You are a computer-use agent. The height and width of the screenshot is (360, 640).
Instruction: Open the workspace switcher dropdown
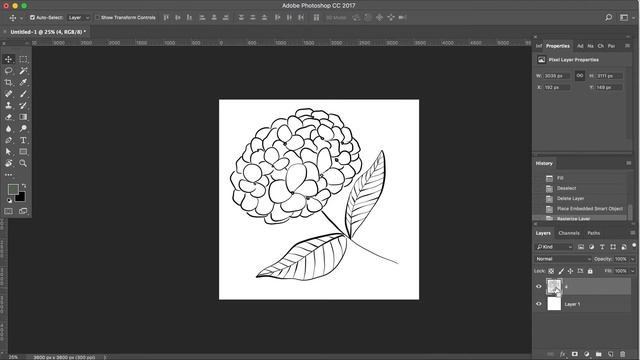(626, 18)
